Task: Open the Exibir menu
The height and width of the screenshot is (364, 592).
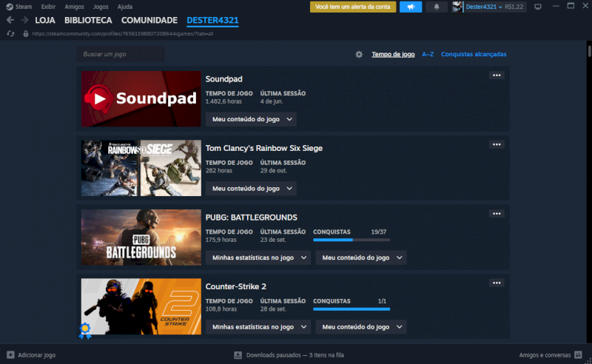Action: [x=48, y=7]
